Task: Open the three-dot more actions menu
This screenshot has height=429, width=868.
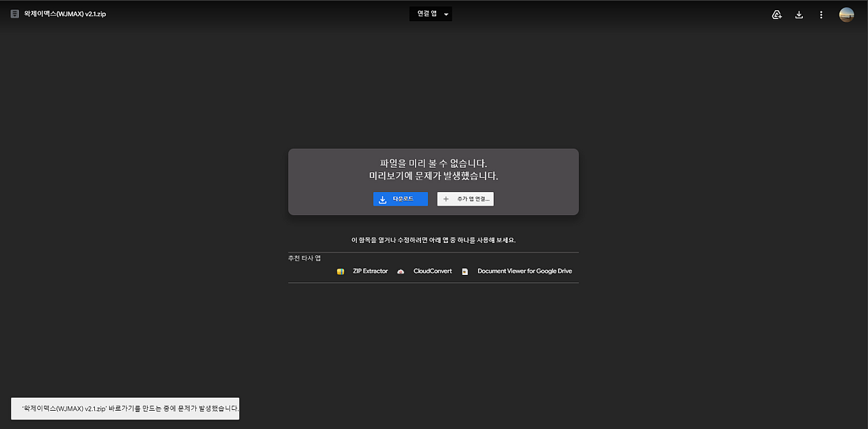Action: 821,14
